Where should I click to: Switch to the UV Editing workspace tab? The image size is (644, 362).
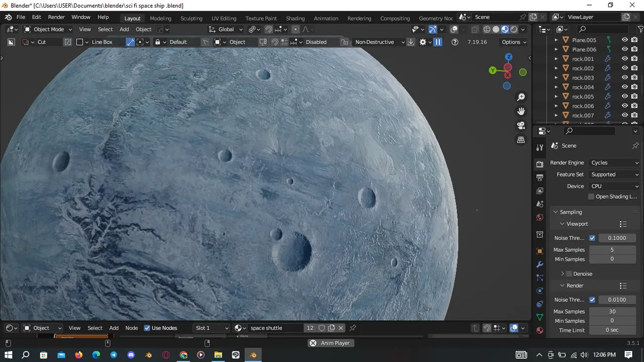[224, 18]
